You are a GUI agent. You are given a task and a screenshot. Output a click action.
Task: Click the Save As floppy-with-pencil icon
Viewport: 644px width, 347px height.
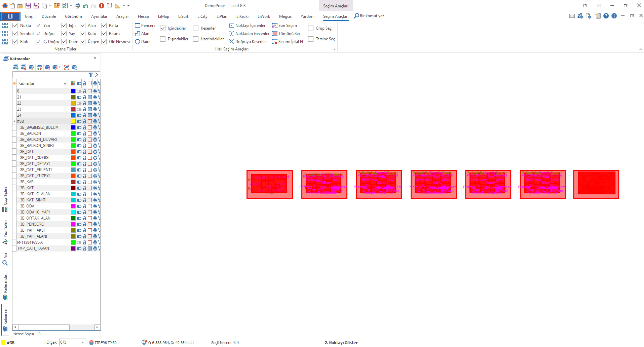(x=36, y=6)
